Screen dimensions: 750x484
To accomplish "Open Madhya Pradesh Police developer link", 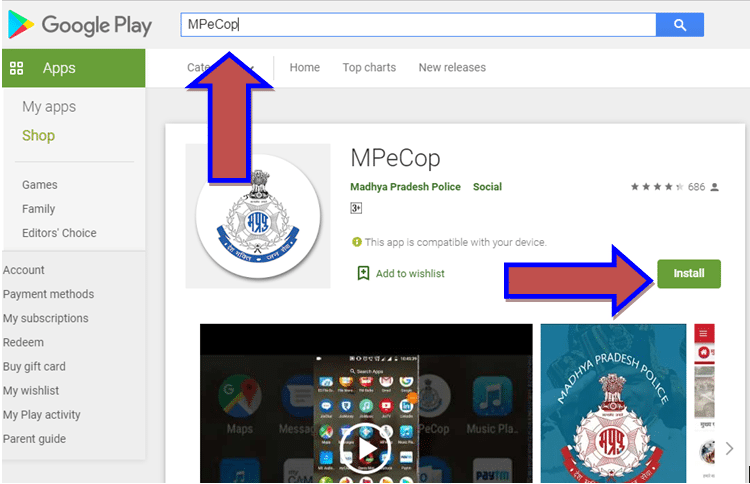I will [406, 187].
